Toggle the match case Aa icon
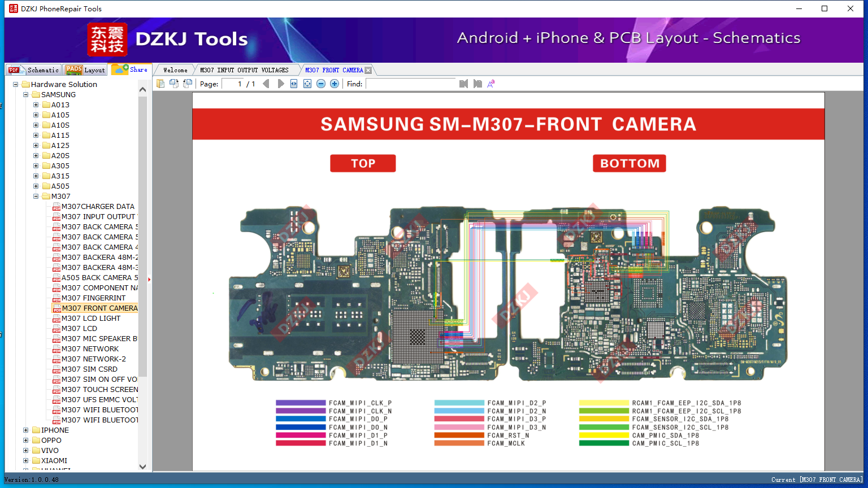This screenshot has width=868, height=488. tap(491, 84)
